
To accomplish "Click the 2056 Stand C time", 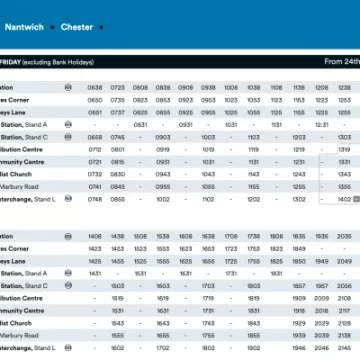I will [x=344, y=286].
